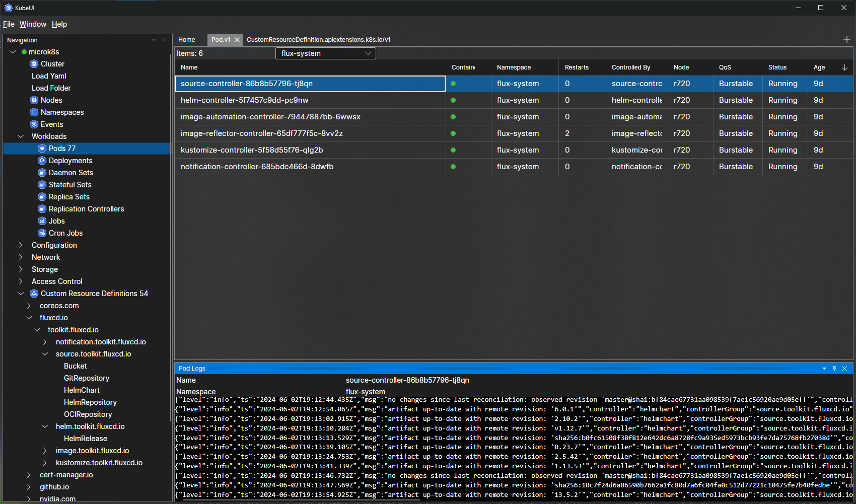Collapse the fluxcd.io group
856x504 pixels.
point(29,318)
